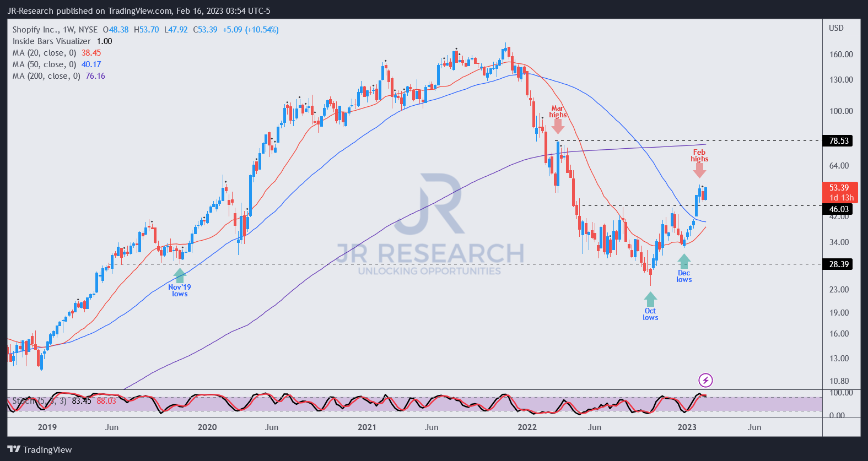Click the Dec lows annotation text
Screen dimensions: 868x461
pos(684,276)
